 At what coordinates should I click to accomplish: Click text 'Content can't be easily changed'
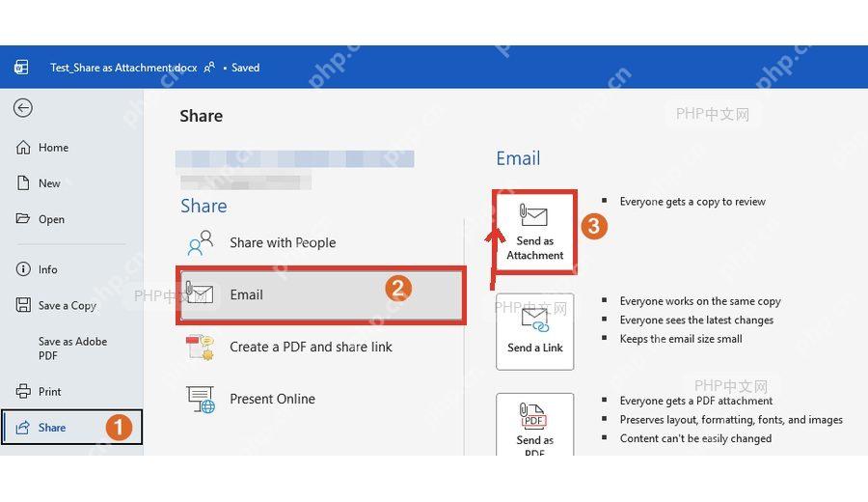click(x=695, y=439)
